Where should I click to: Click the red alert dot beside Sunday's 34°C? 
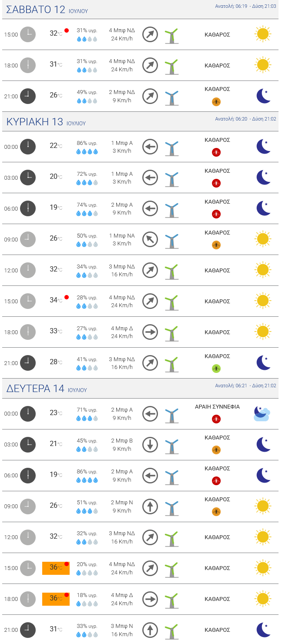click(x=67, y=297)
